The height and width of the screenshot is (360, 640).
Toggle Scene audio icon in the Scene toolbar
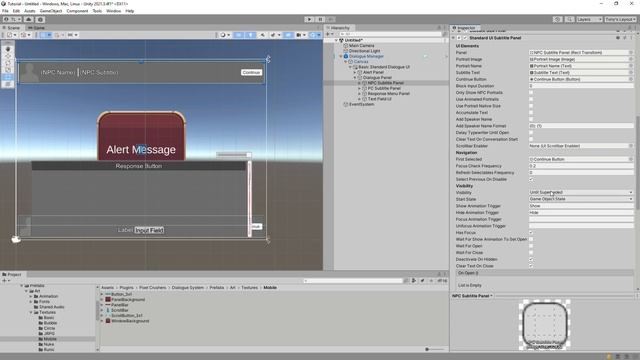(262, 35)
